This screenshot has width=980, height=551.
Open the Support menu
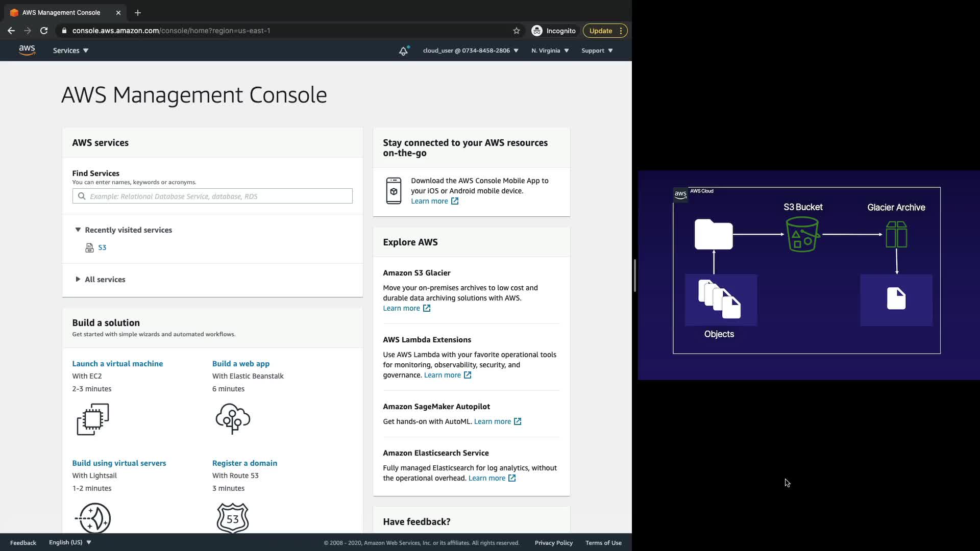coord(597,51)
